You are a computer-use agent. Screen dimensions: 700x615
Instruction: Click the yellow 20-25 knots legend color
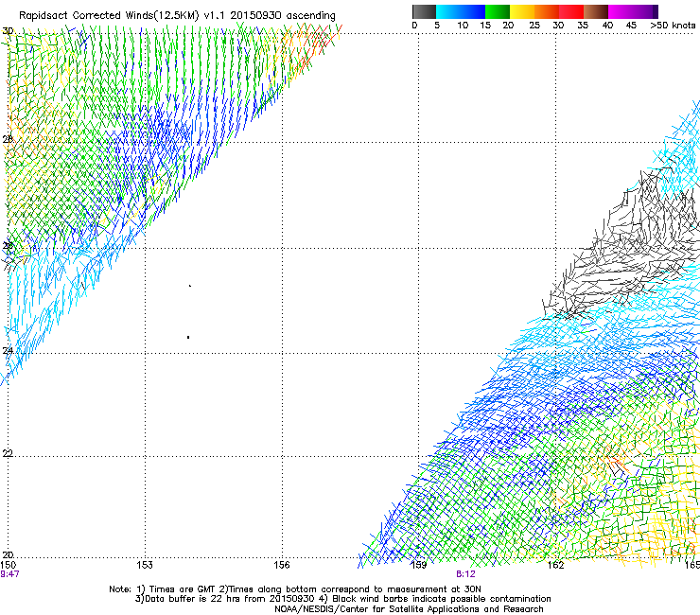pyautogui.click(x=522, y=11)
